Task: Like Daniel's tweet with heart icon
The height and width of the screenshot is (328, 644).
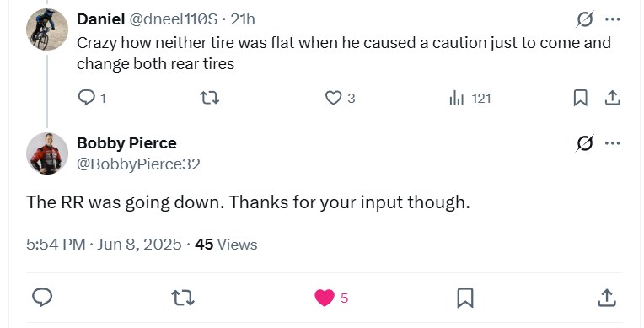Action: pos(333,99)
